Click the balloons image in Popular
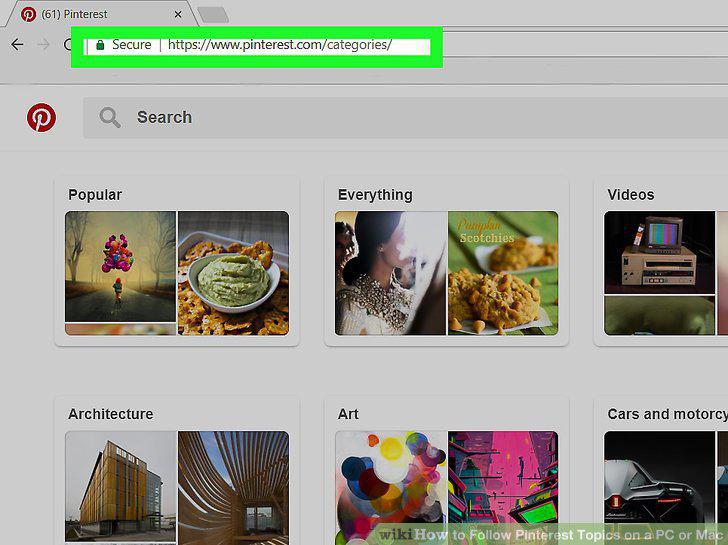The width and height of the screenshot is (728, 545). (120, 266)
